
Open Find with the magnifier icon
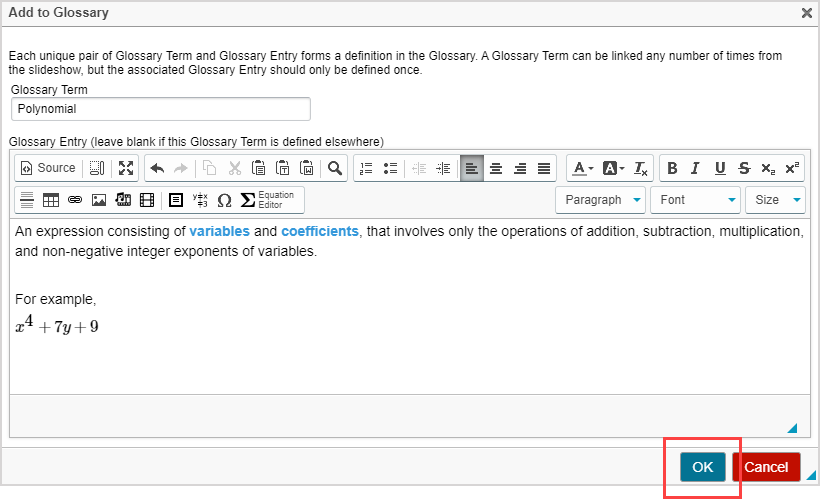[x=335, y=168]
